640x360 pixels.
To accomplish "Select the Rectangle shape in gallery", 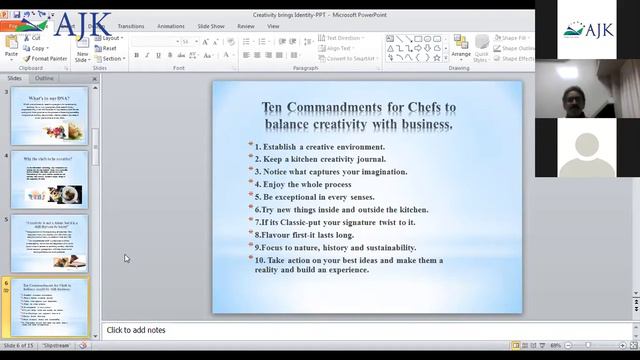I will click(x=418, y=39).
